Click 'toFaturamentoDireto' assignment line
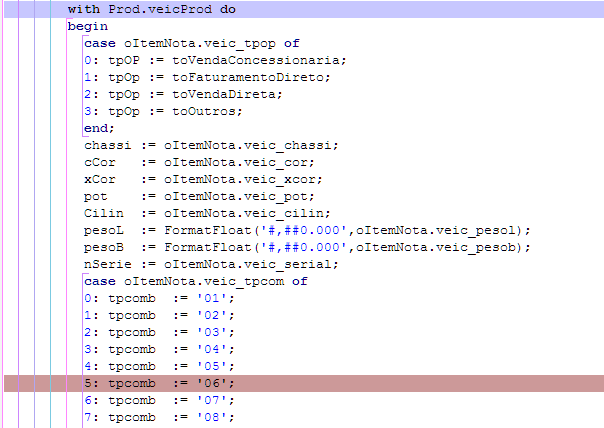 (207, 77)
